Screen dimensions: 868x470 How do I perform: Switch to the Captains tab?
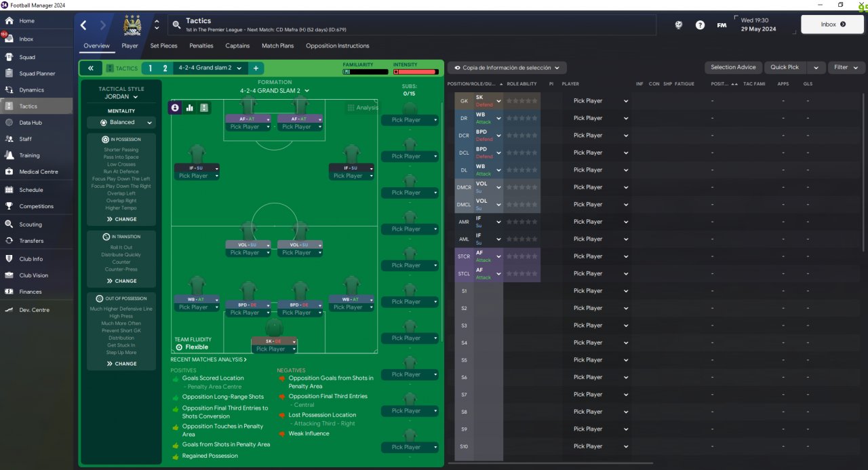pos(237,46)
